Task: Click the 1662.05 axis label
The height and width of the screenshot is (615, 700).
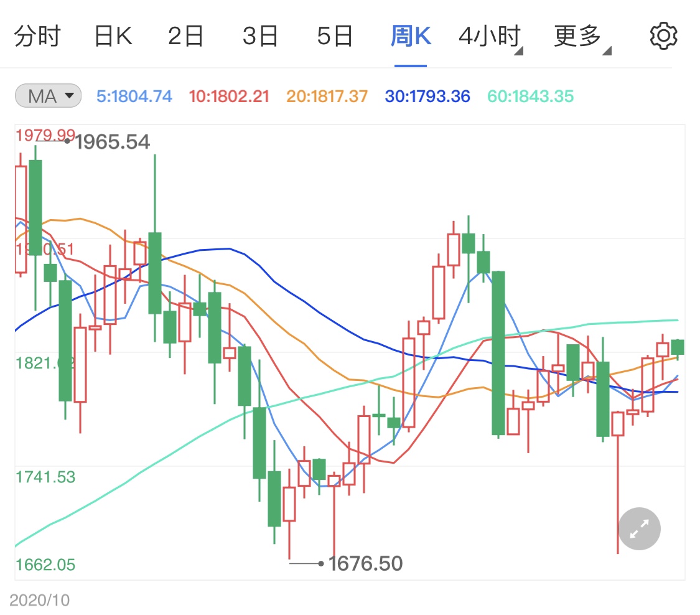Action: (x=45, y=565)
